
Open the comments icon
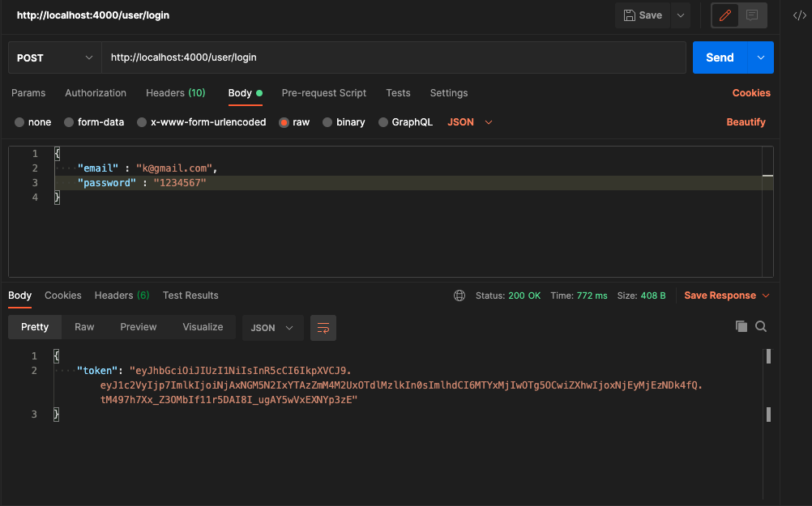click(752, 15)
